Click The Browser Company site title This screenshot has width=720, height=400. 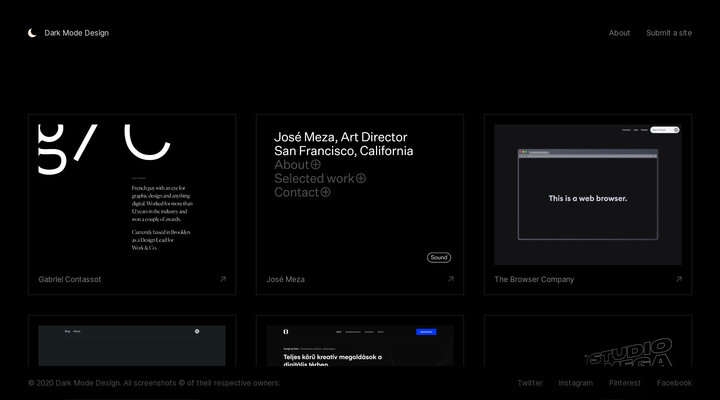click(x=534, y=279)
